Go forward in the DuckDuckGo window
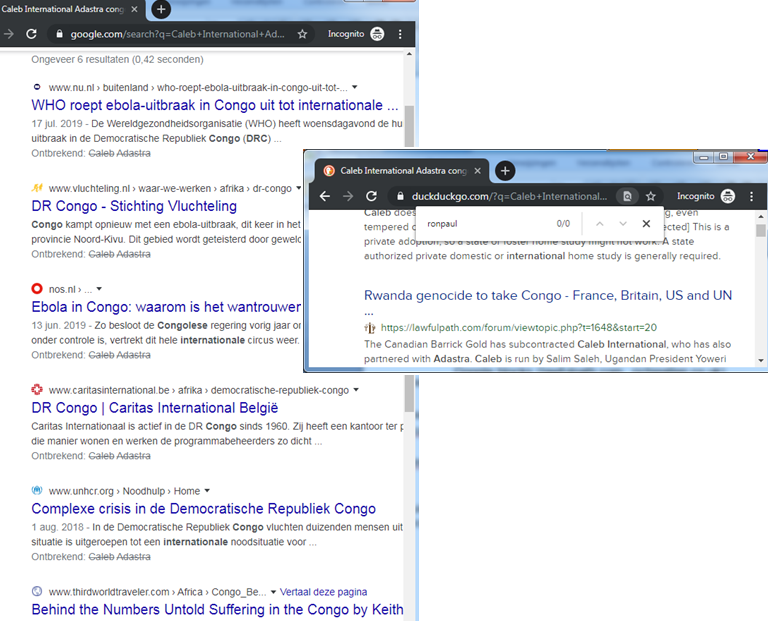The width and height of the screenshot is (768, 621). (x=348, y=196)
